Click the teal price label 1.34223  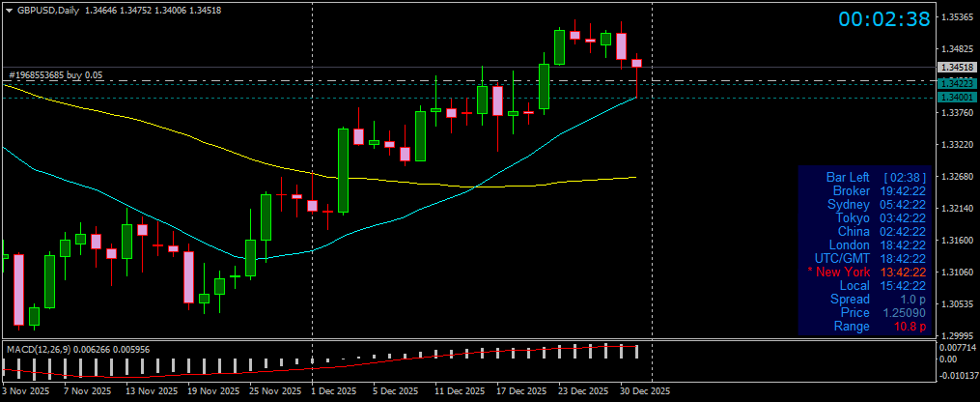point(956,83)
